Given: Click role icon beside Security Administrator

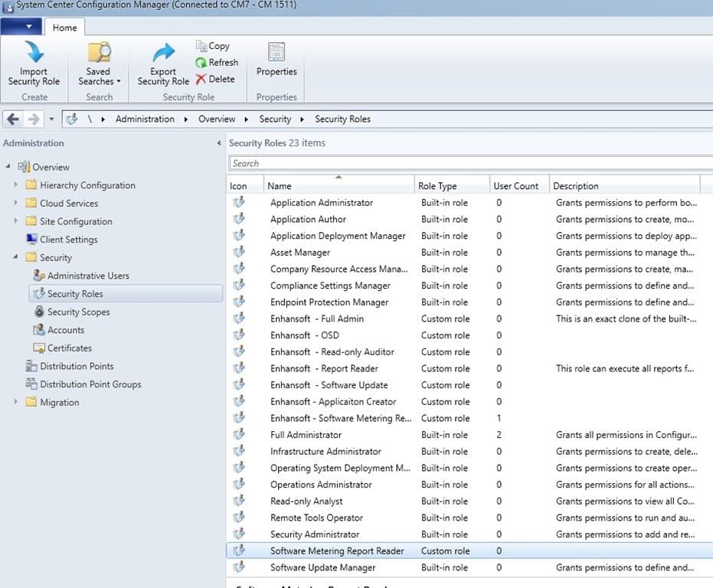Looking at the screenshot, I should (x=239, y=534).
